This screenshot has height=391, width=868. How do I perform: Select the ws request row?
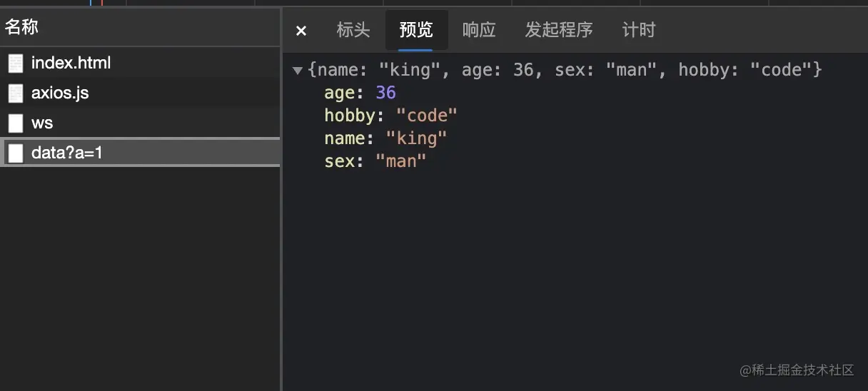pyautogui.click(x=140, y=123)
